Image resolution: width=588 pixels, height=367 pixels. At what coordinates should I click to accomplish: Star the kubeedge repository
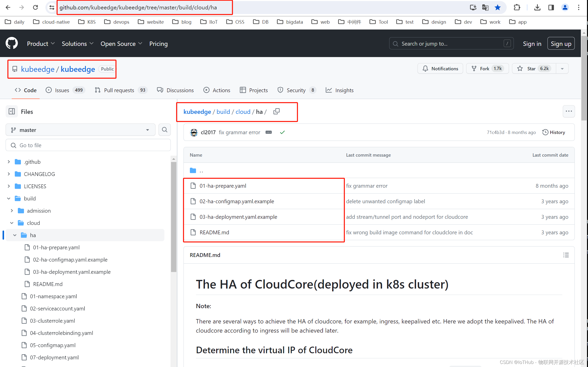534,69
